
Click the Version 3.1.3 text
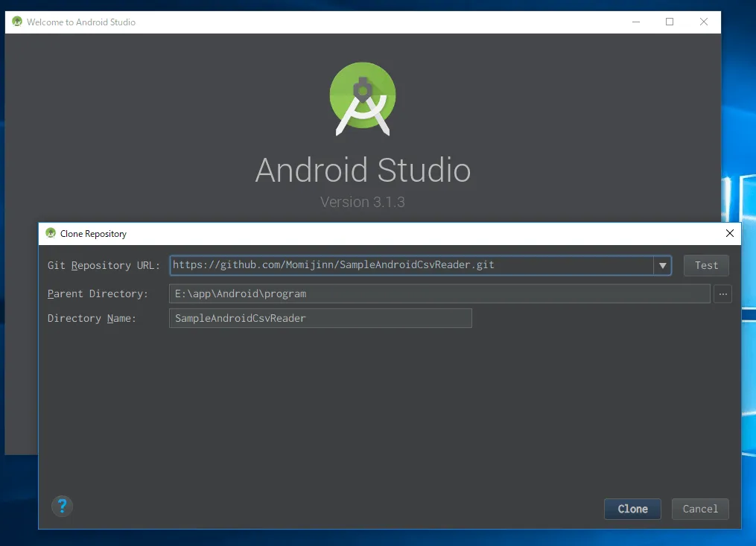(363, 202)
